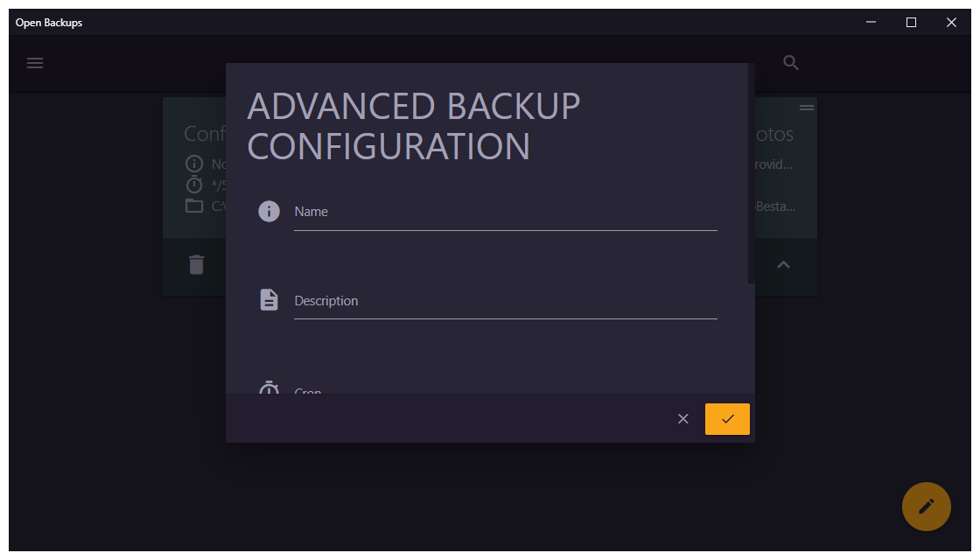The height and width of the screenshot is (560, 980).
Task: Minimize the Open Backups window
Action: pos(871,23)
